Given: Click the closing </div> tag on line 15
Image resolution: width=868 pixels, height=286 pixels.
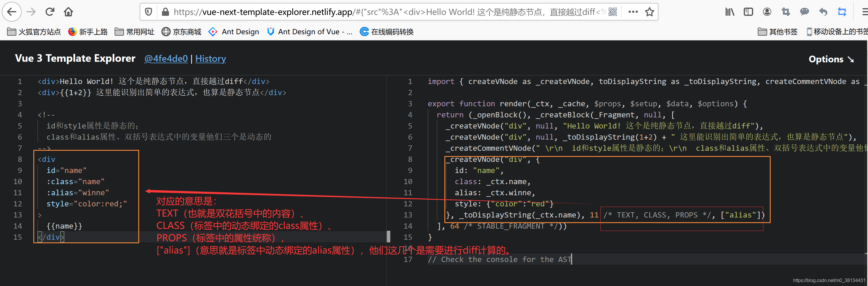Looking at the screenshot, I should click(51, 237).
